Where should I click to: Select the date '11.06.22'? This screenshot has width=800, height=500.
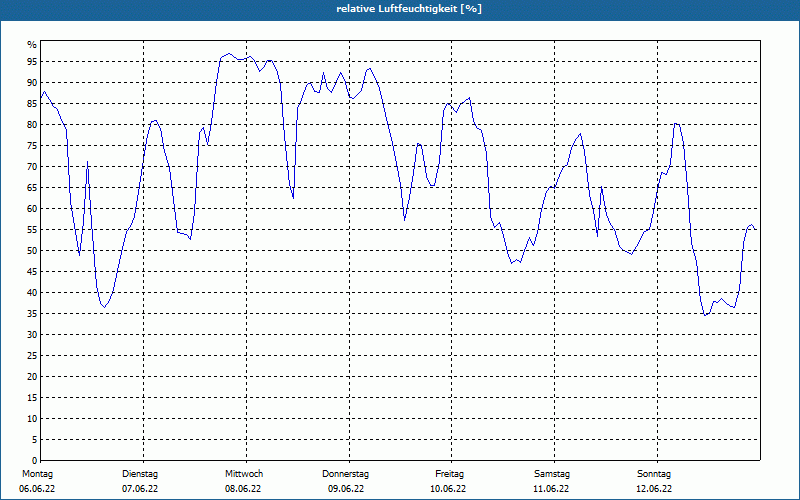tap(551, 489)
